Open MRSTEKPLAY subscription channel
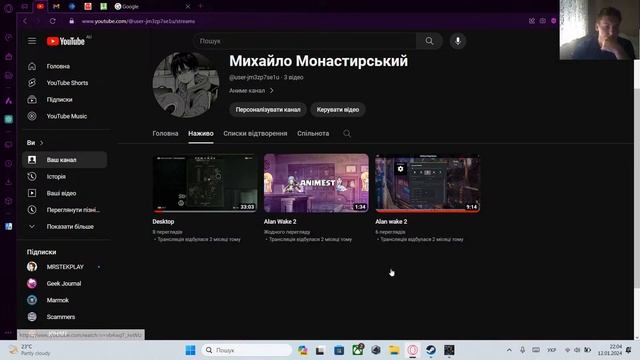Viewport: 640px width, 360px height. 64,267
